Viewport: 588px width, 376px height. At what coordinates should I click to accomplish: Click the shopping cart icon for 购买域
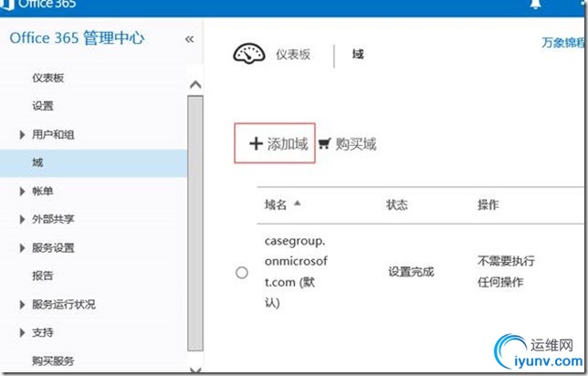(x=325, y=143)
